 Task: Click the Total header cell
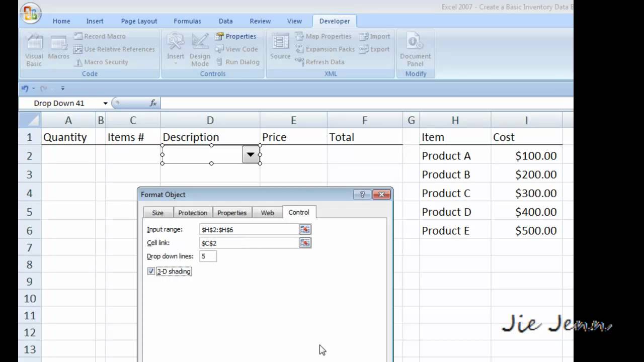[x=365, y=137]
